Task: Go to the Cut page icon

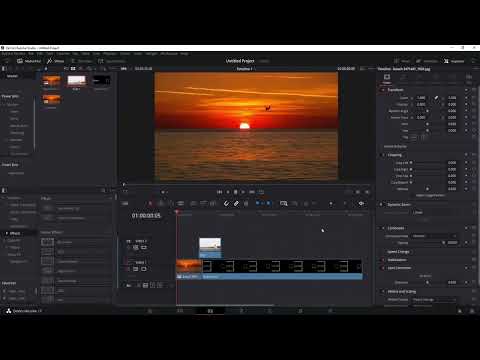Action: tap(180, 311)
